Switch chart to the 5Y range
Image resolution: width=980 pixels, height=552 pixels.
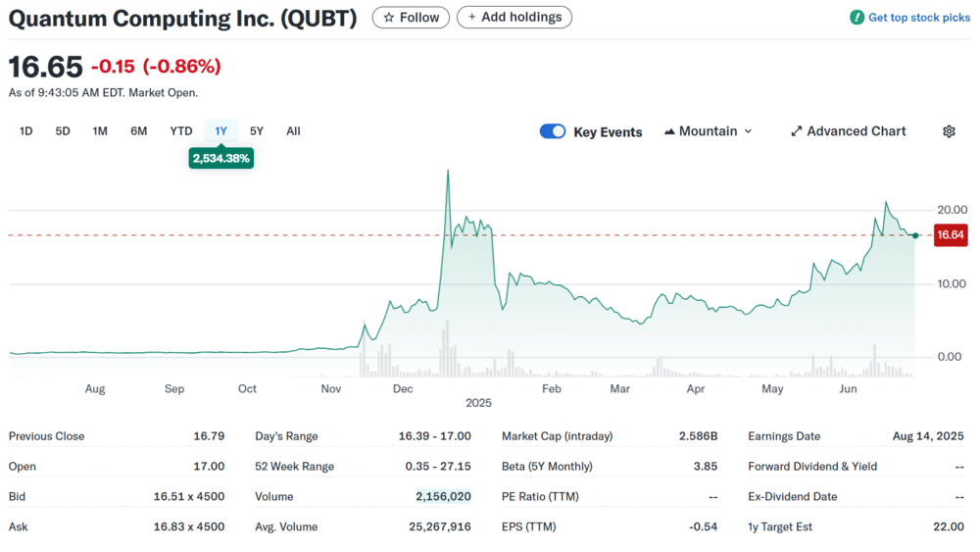coord(257,131)
